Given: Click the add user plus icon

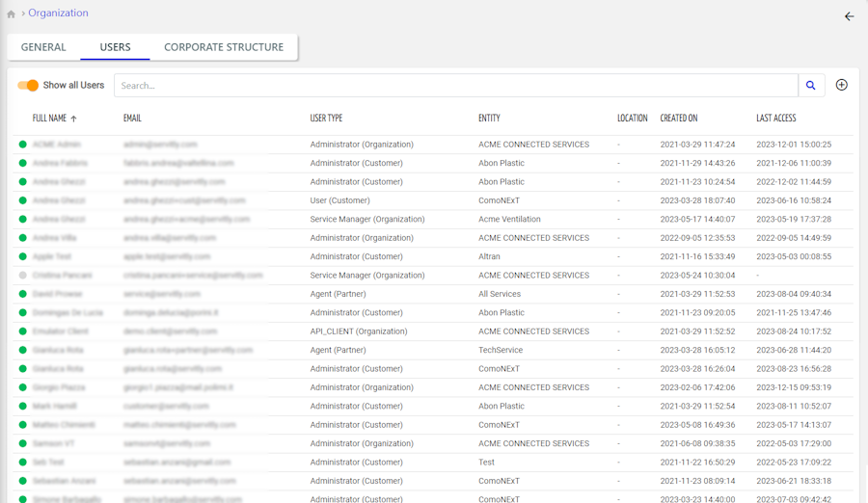Looking at the screenshot, I should pyautogui.click(x=841, y=85).
